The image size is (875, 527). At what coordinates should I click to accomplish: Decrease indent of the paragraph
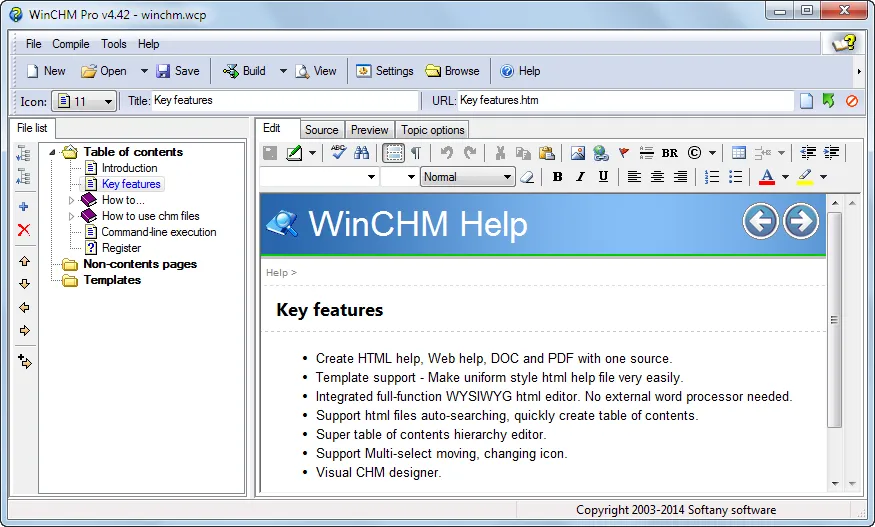point(808,152)
